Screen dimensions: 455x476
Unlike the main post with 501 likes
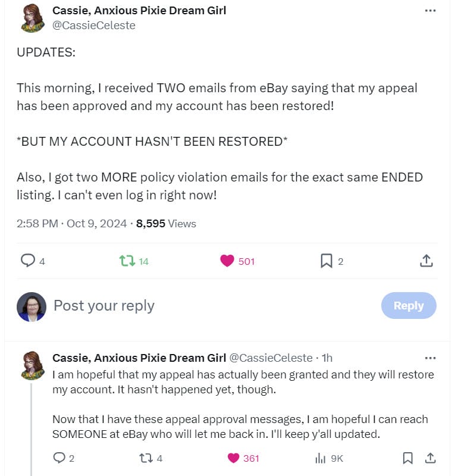[x=227, y=261]
